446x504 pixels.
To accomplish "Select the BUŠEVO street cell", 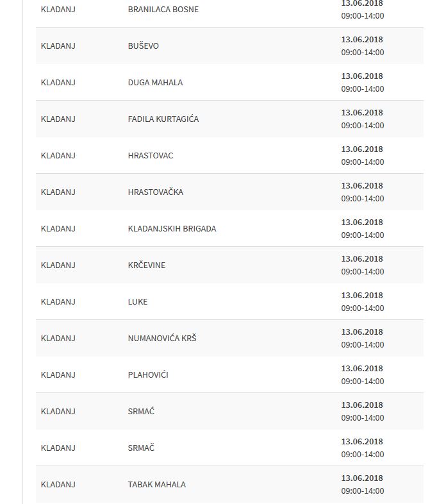I will pos(144,46).
